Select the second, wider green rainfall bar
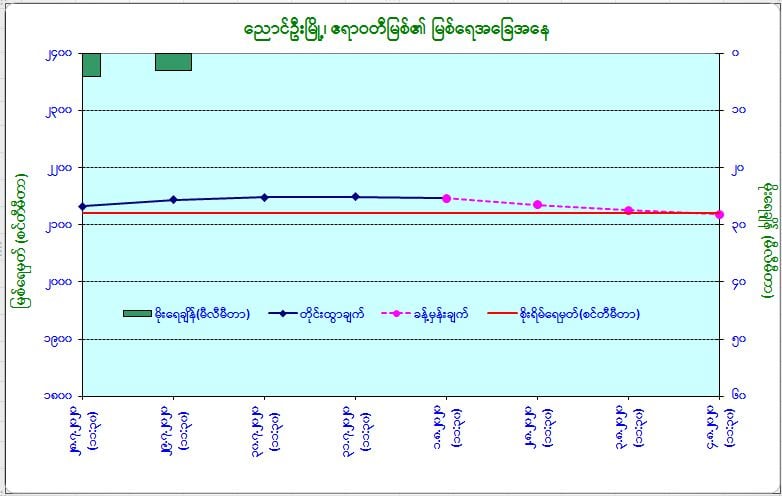The height and width of the screenshot is (496, 782). tap(173, 61)
